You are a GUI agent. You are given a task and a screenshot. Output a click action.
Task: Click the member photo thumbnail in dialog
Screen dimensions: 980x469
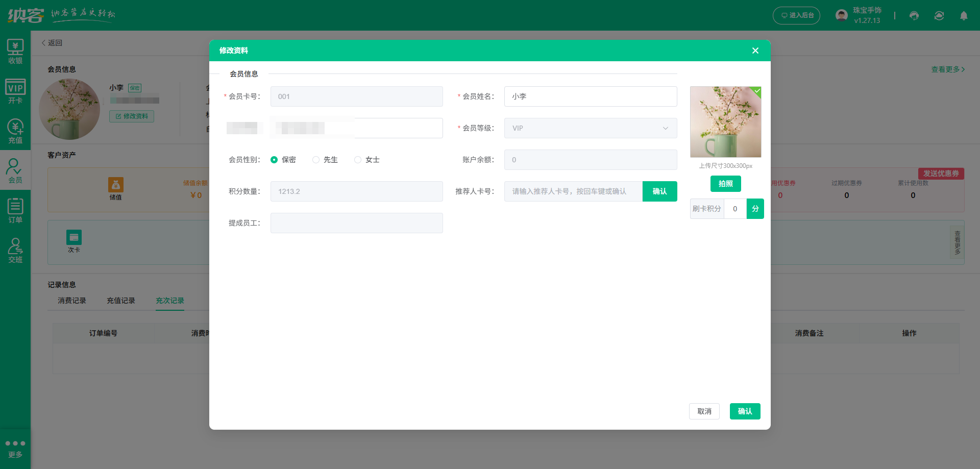click(x=725, y=122)
